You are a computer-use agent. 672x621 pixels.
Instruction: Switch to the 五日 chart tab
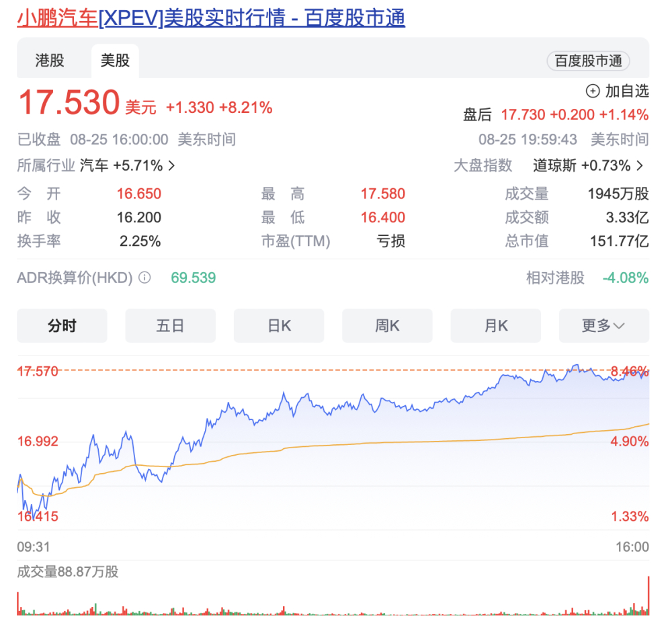pyautogui.click(x=170, y=326)
